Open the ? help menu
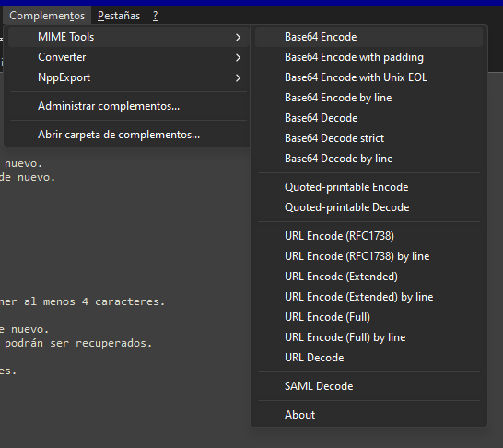503x448 pixels. click(x=156, y=16)
